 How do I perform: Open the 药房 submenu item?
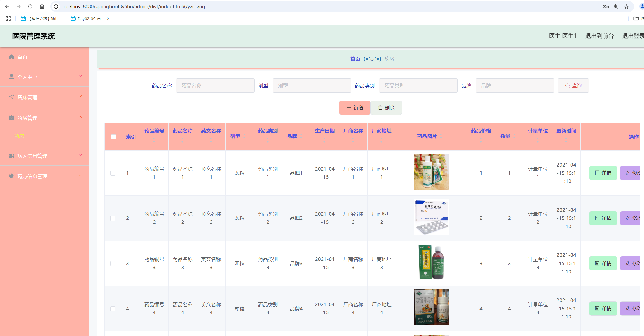pyautogui.click(x=19, y=136)
